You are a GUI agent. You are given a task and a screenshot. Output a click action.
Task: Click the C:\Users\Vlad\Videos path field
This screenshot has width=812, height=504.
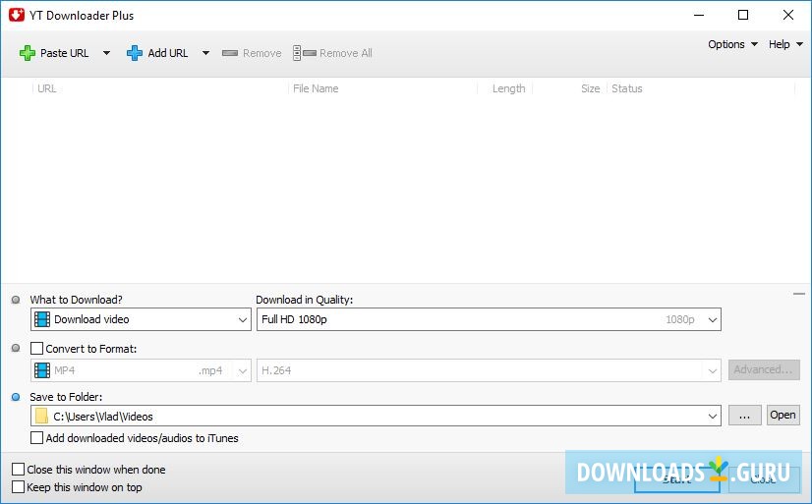(376, 416)
